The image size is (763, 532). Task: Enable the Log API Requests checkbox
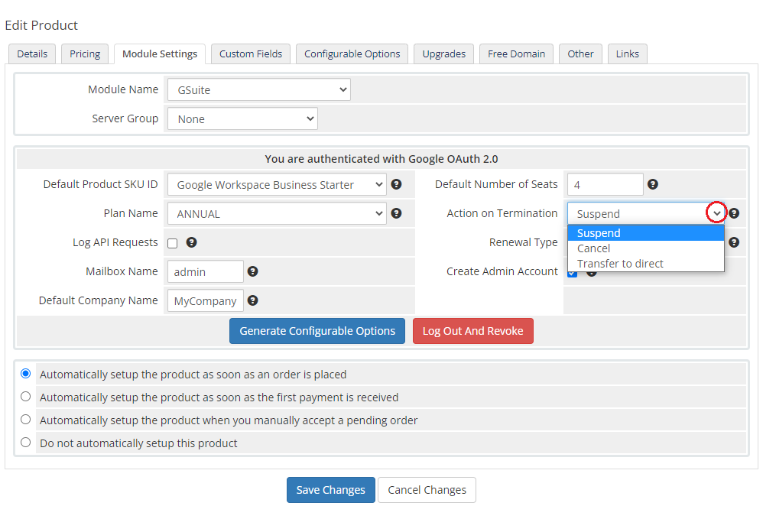coord(173,243)
